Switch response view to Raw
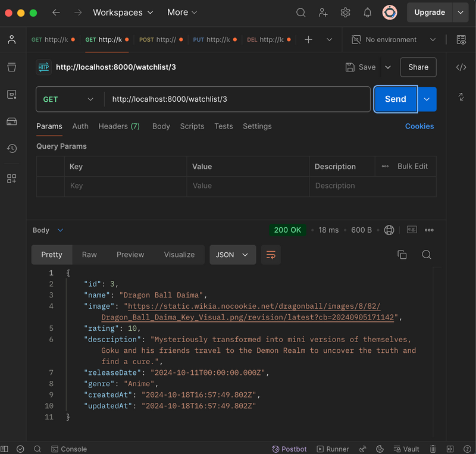Viewport: 476px width, 454px height. pos(89,255)
